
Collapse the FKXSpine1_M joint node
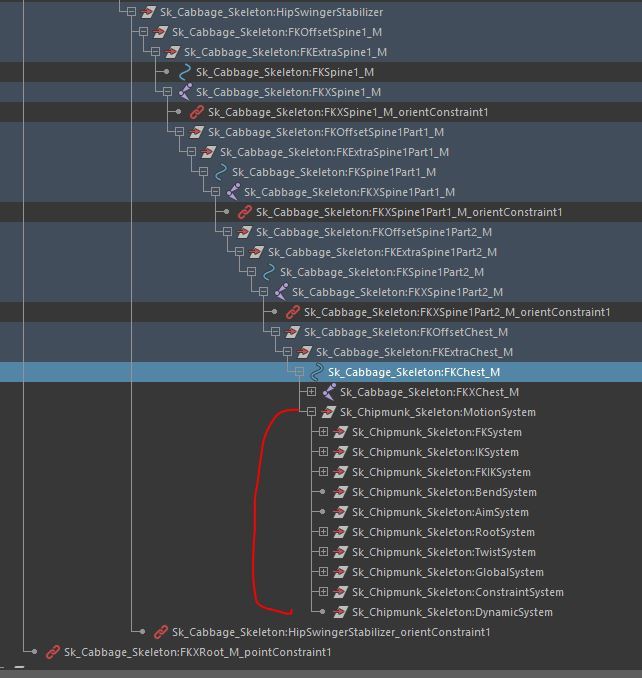(x=168, y=92)
